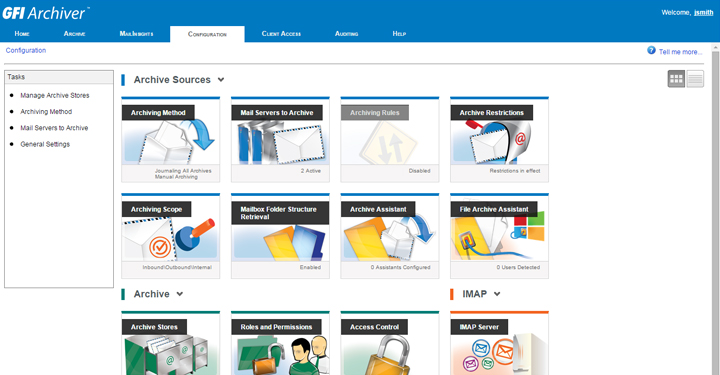This screenshot has width=720, height=375.
Task: Click the 'Journaling All Archives' status text
Action: click(183, 171)
